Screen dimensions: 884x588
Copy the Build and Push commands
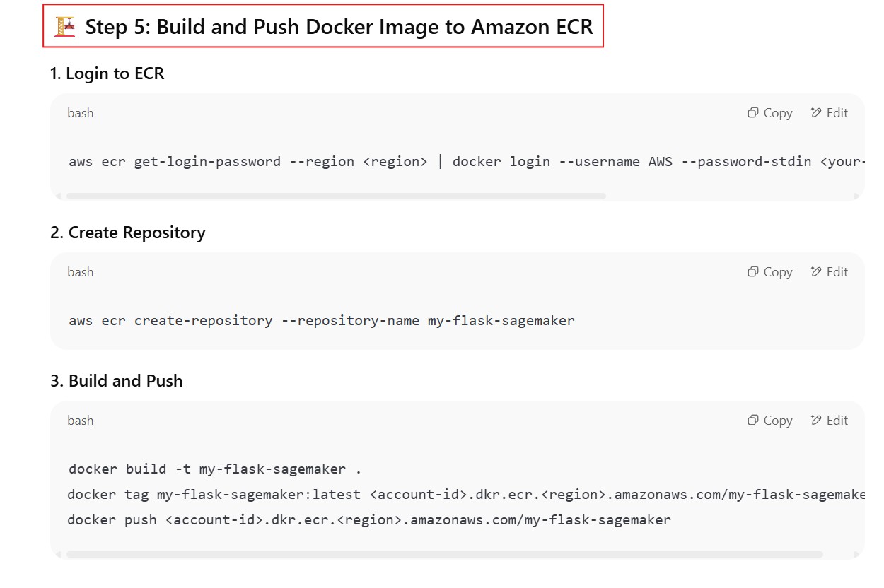[769, 421]
